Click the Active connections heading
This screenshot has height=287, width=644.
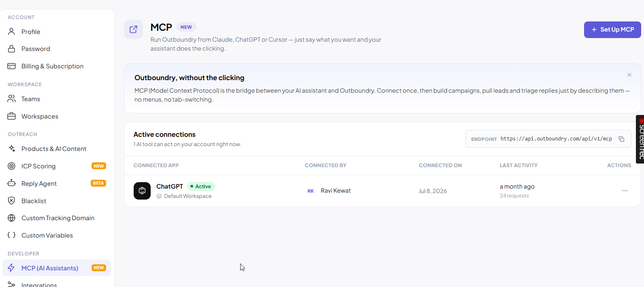164,134
